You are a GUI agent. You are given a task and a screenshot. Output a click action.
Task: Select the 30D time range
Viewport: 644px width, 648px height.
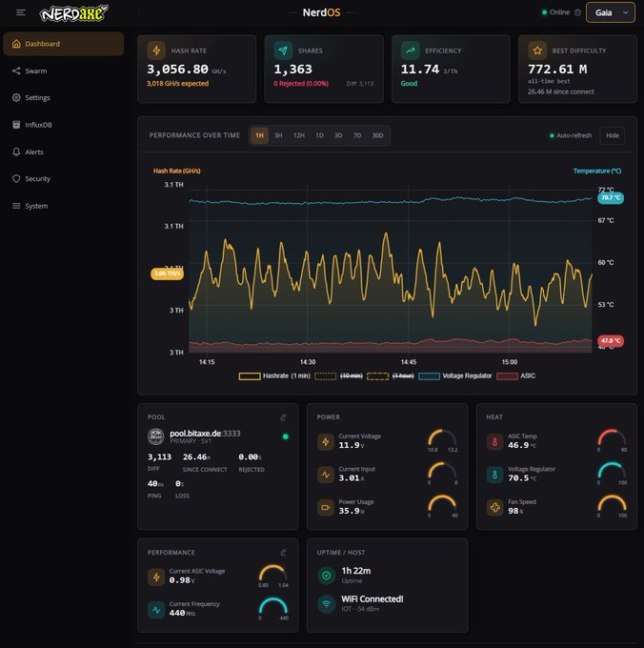[377, 135]
